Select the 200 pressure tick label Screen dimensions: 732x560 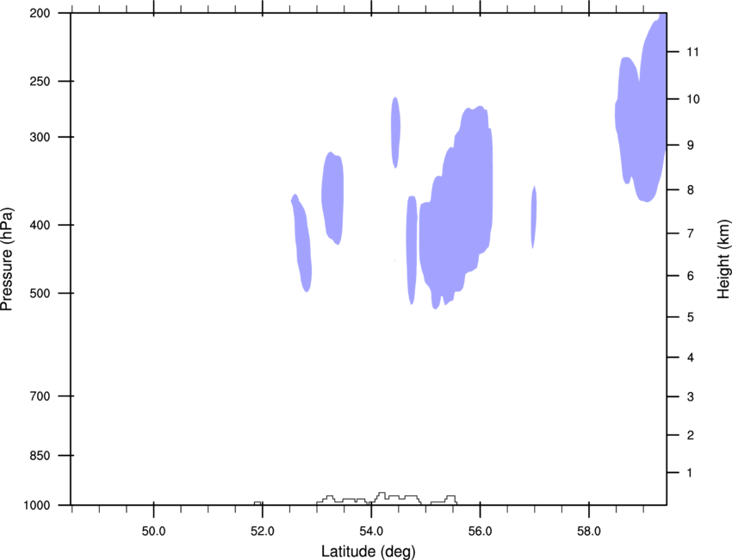pyautogui.click(x=40, y=14)
